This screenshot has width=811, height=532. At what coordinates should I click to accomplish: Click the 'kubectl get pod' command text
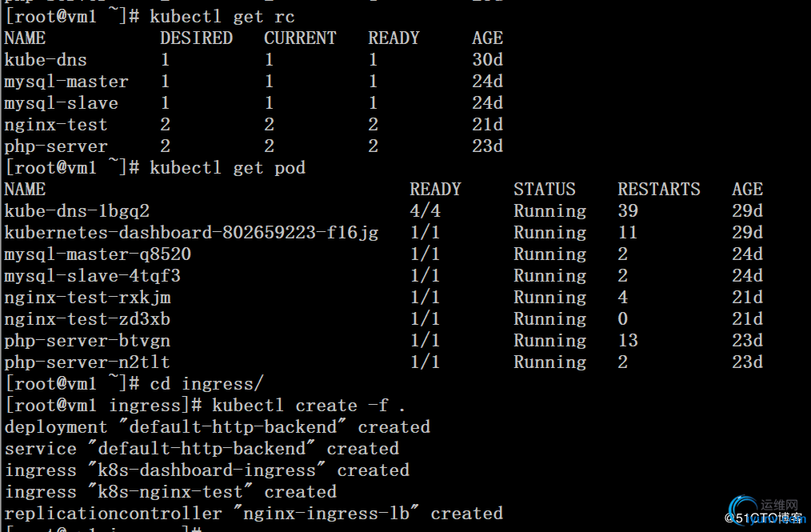click(x=228, y=168)
